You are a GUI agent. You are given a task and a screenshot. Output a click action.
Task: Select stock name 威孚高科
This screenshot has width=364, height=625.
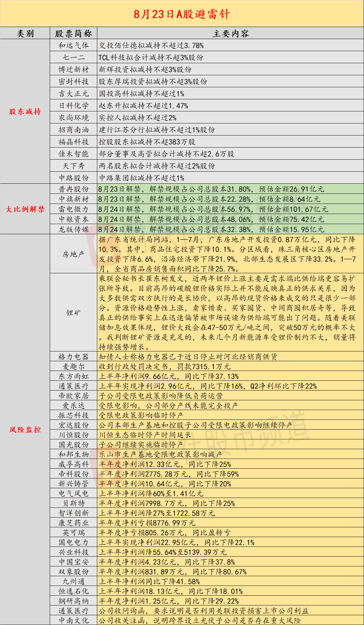point(74,464)
